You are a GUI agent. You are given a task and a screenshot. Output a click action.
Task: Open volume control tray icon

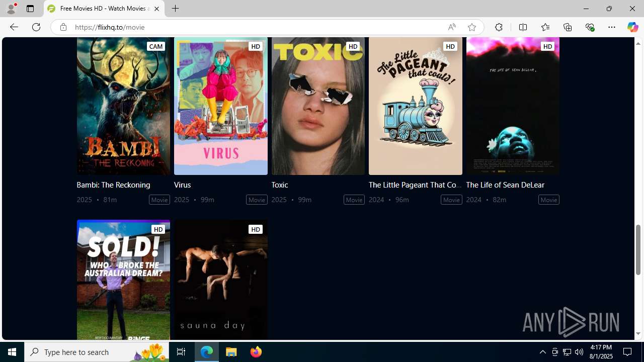[x=579, y=352]
